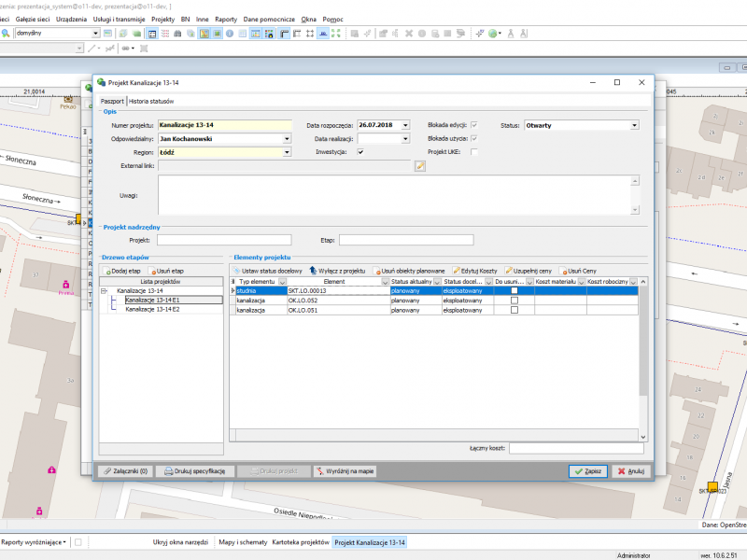Screen dimensions: 747x560
Task: Toggle the Blokada użycia checkbox
Action: (474, 138)
